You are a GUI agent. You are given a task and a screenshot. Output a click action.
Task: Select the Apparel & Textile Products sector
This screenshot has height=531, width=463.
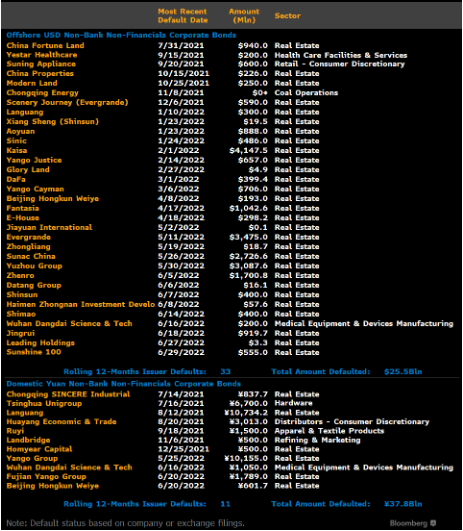[x=329, y=431]
